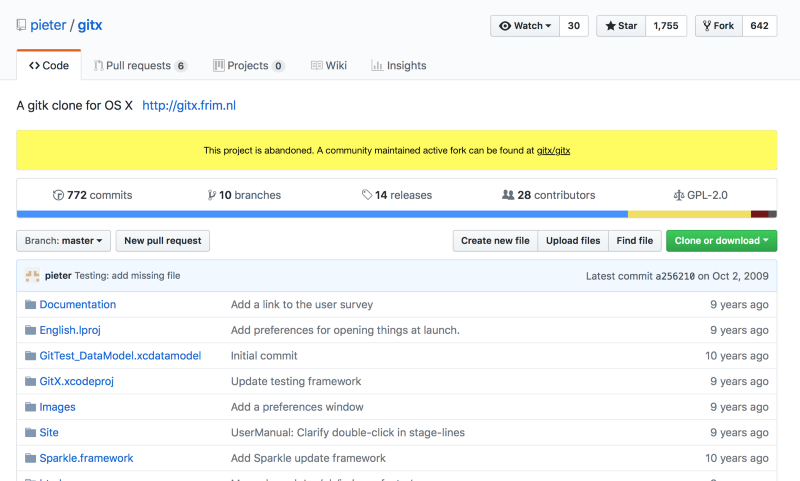Fork the repository with the Fork button
Image resolution: width=800 pixels, height=481 pixels.
click(718, 26)
